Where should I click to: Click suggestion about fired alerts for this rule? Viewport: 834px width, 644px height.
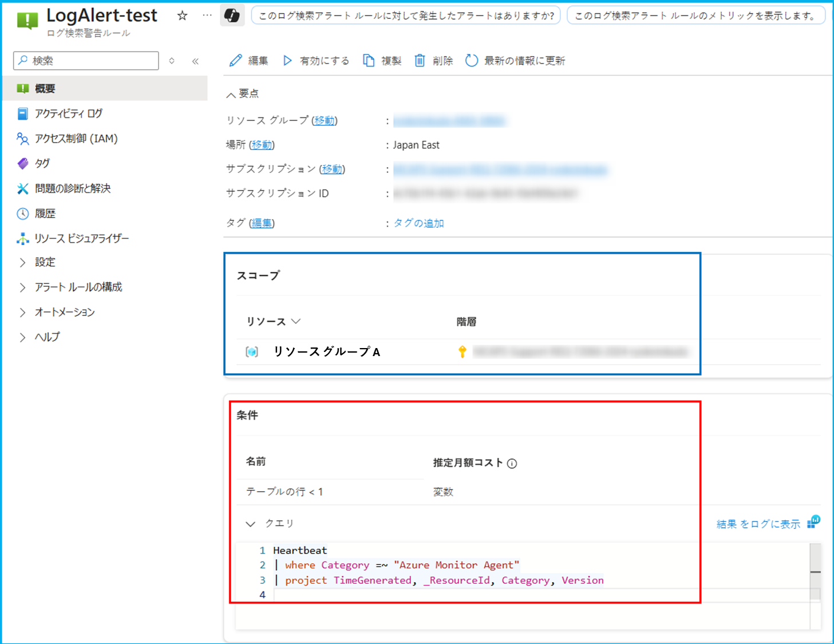coord(406,15)
